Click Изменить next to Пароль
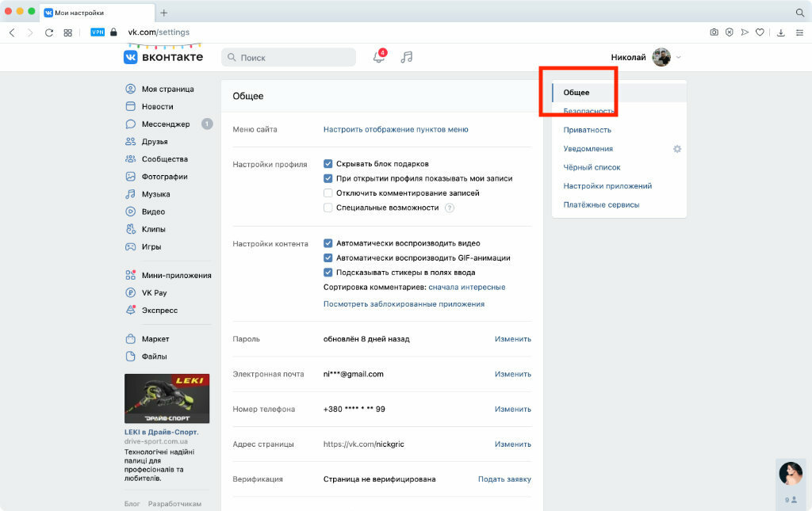The width and height of the screenshot is (812, 511). pos(513,339)
